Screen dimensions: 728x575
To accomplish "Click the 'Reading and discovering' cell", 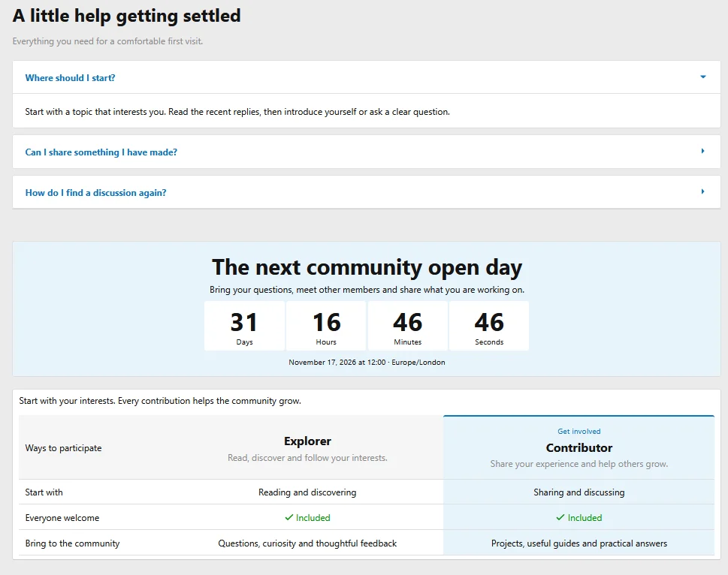I will 307,492.
